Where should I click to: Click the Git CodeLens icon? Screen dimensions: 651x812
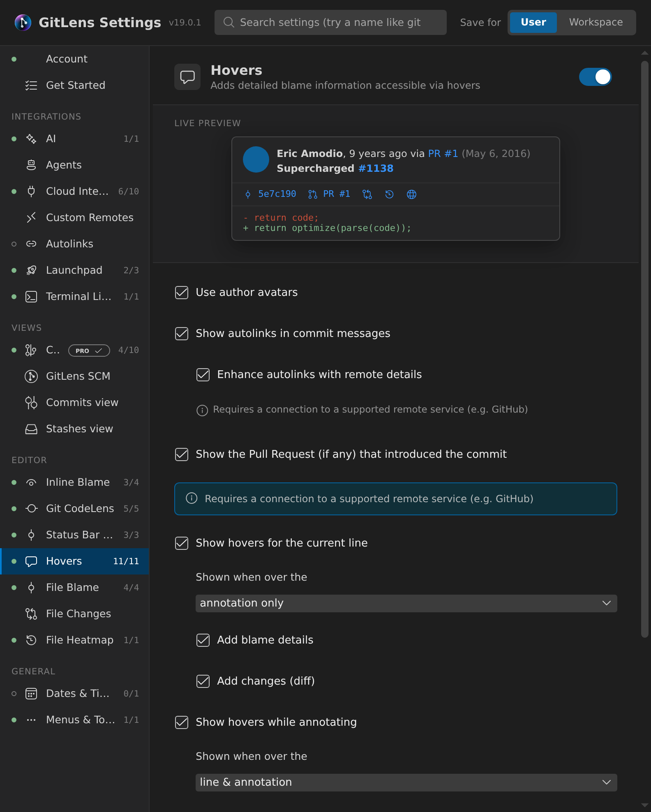click(x=31, y=508)
